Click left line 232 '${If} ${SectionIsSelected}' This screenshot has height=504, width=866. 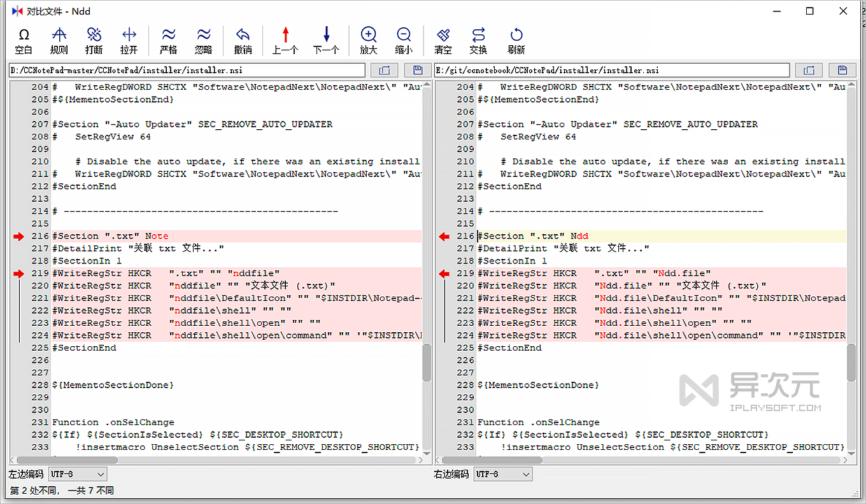[197, 435]
